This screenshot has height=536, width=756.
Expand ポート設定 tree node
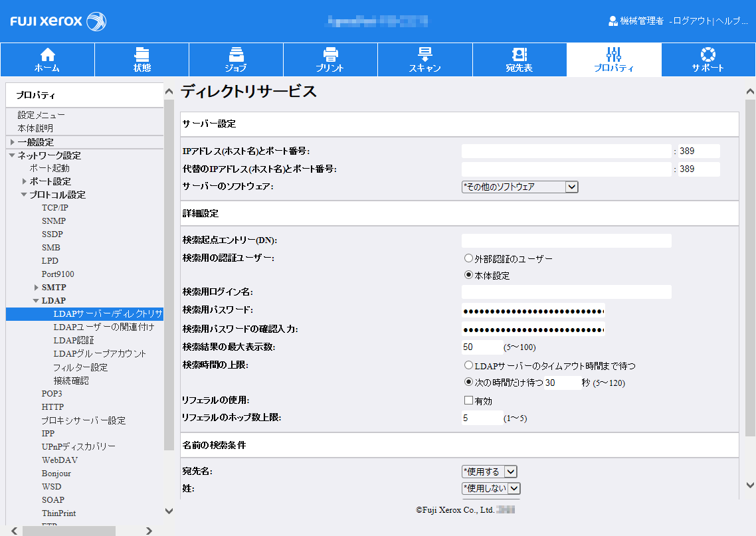click(25, 181)
